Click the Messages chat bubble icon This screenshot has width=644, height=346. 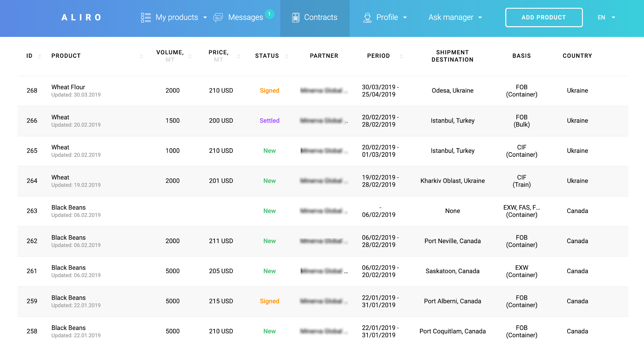(218, 18)
